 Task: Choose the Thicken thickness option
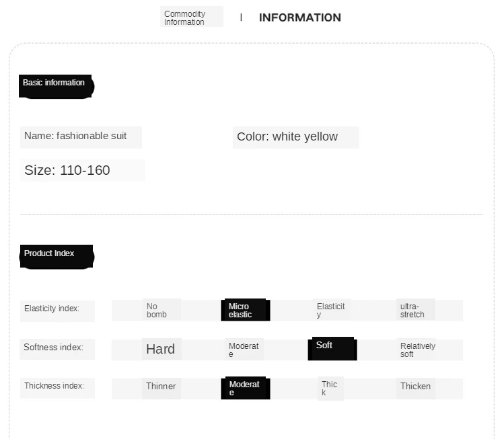pyautogui.click(x=416, y=389)
